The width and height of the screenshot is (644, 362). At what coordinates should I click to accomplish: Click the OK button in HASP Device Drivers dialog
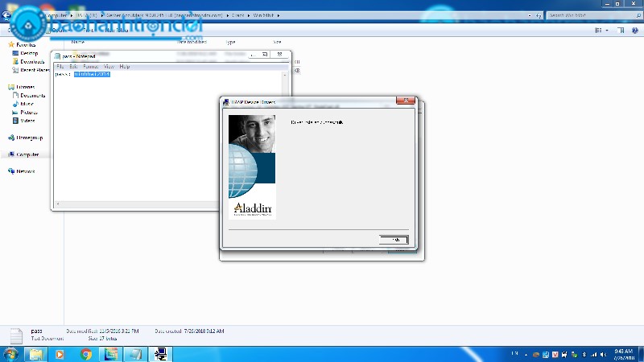pos(394,240)
